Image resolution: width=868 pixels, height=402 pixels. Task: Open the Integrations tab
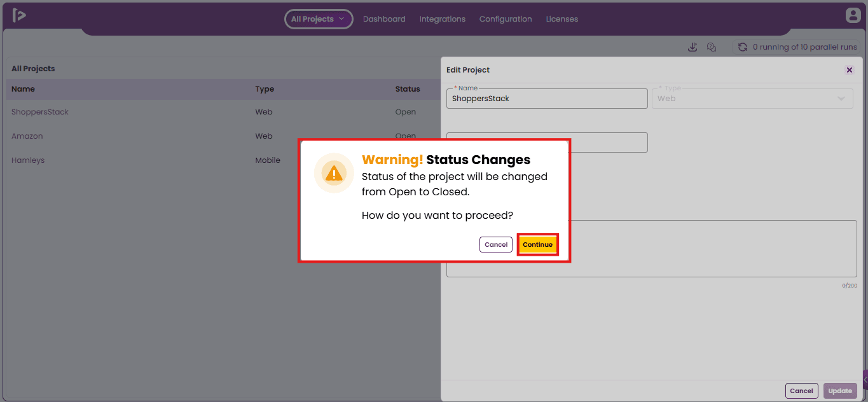(x=443, y=19)
